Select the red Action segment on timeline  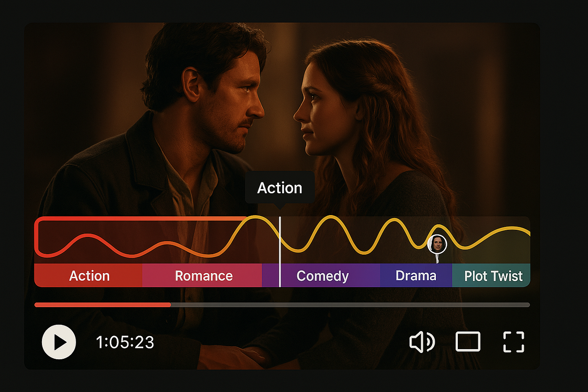(88, 276)
